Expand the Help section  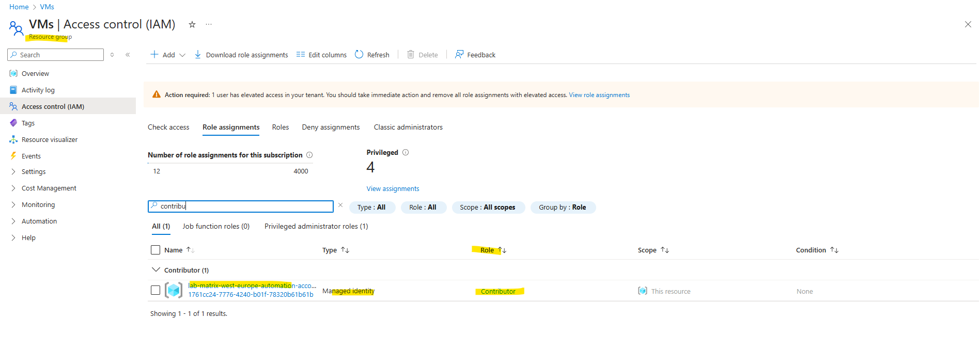click(x=28, y=238)
